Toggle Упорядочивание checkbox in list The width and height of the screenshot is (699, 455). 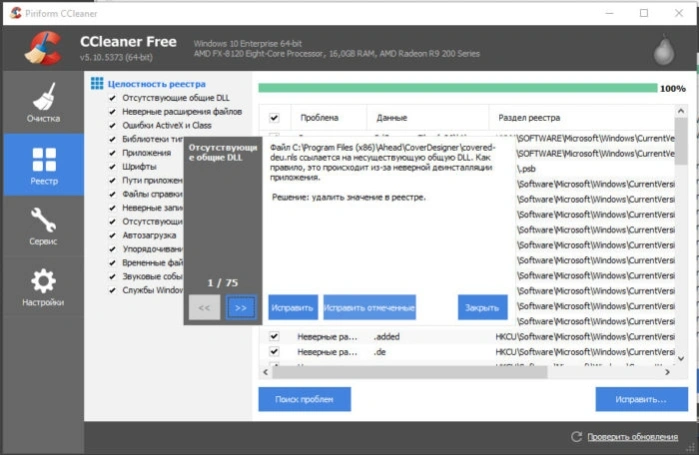click(112, 249)
